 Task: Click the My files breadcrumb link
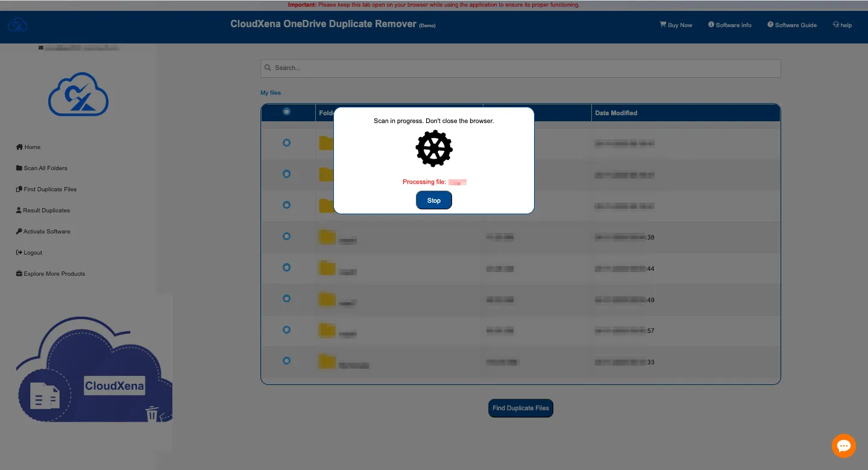[x=271, y=93]
